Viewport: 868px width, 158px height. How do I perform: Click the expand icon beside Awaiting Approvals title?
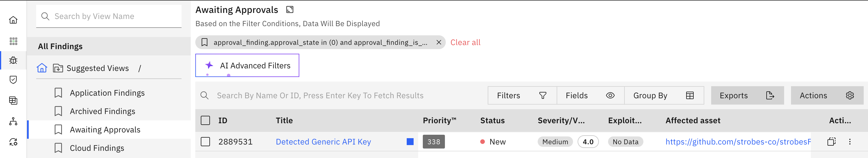point(290,10)
